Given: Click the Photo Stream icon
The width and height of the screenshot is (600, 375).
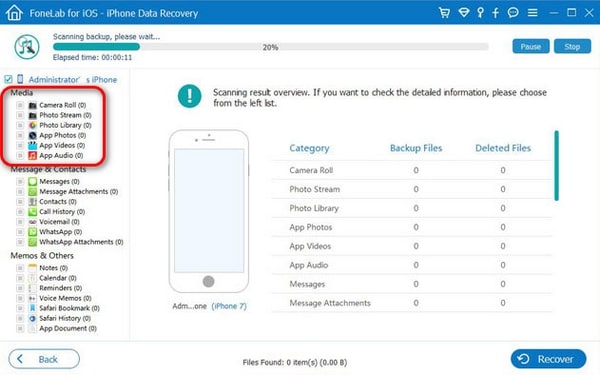Looking at the screenshot, I should (33, 115).
